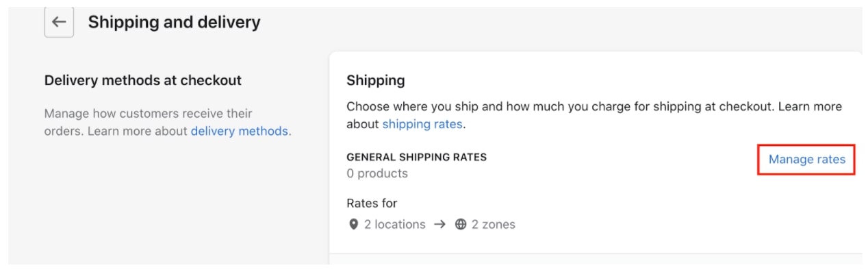The image size is (868, 270).
Task: Click the globe zones icon
Action: click(x=461, y=225)
